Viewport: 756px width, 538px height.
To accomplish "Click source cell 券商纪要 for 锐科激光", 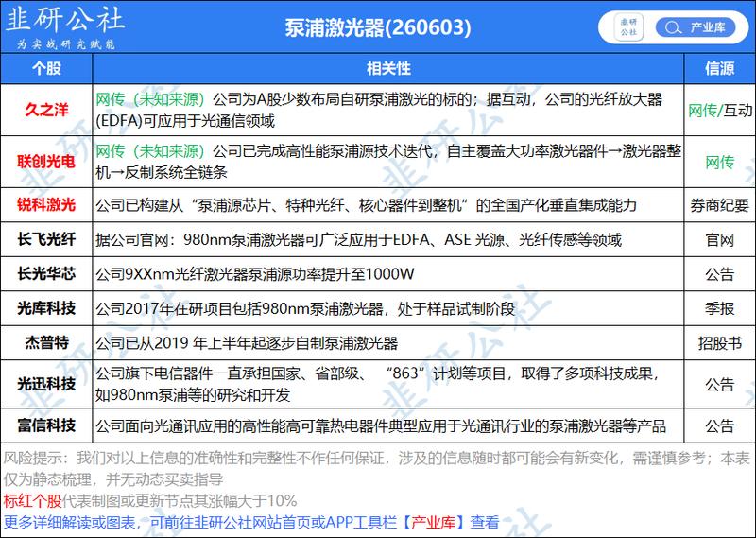I will click(719, 205).
